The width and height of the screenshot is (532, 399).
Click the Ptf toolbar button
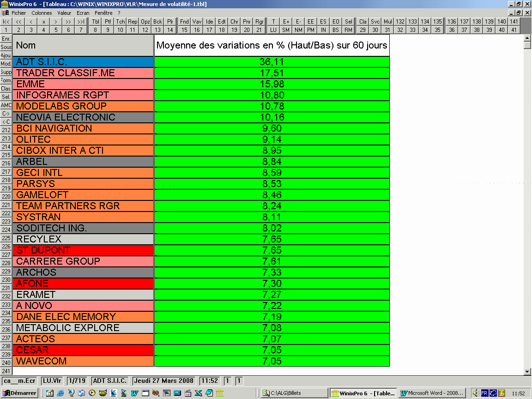point(108,21)
